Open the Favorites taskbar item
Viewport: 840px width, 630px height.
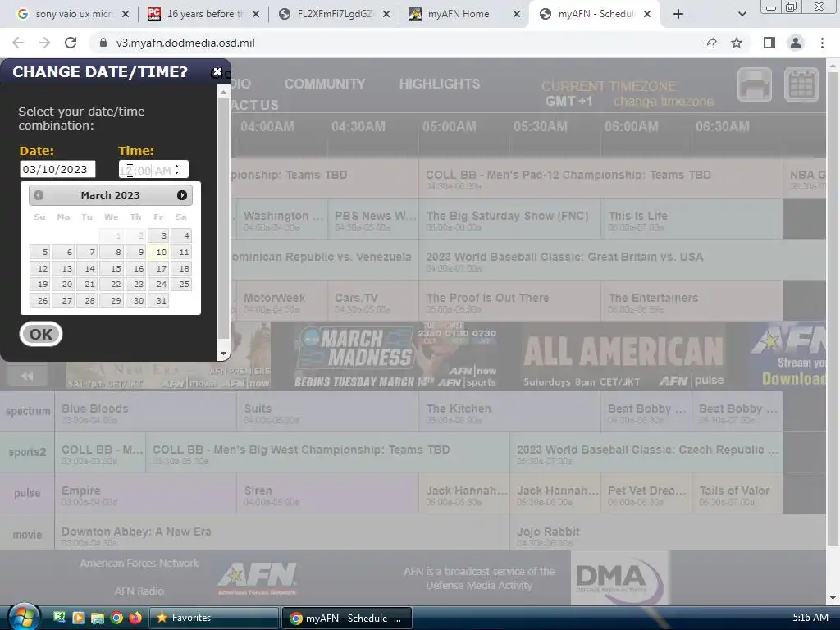tap(214, 618)
